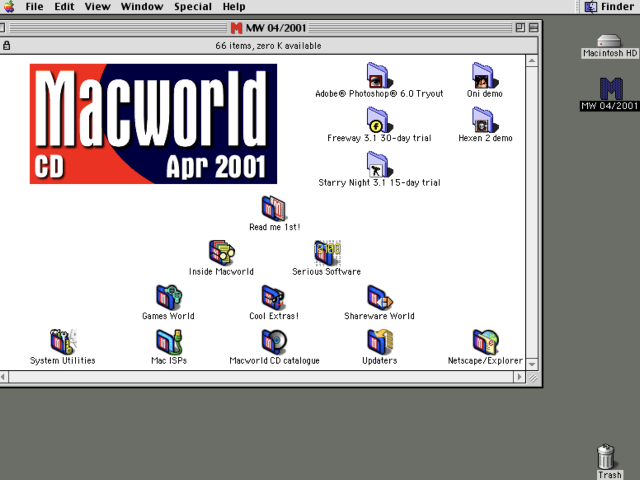Click the Trash icon on desktop
This screenshot has height=480, width=640.
[606, 456]
